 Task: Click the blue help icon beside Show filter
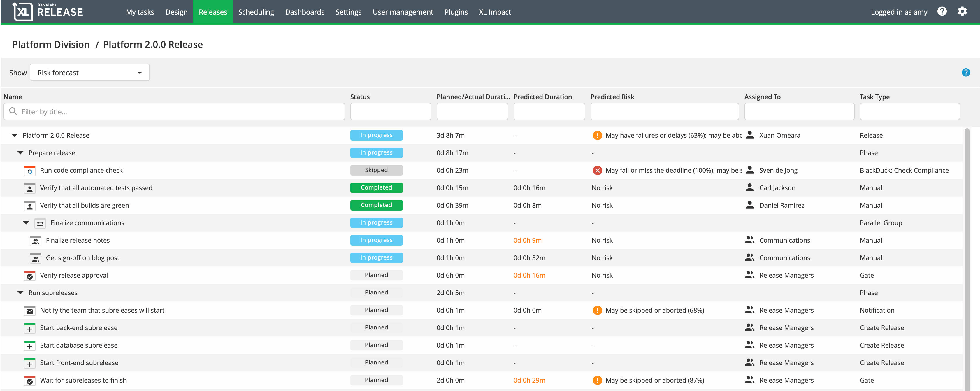click(x=965, y=72)
